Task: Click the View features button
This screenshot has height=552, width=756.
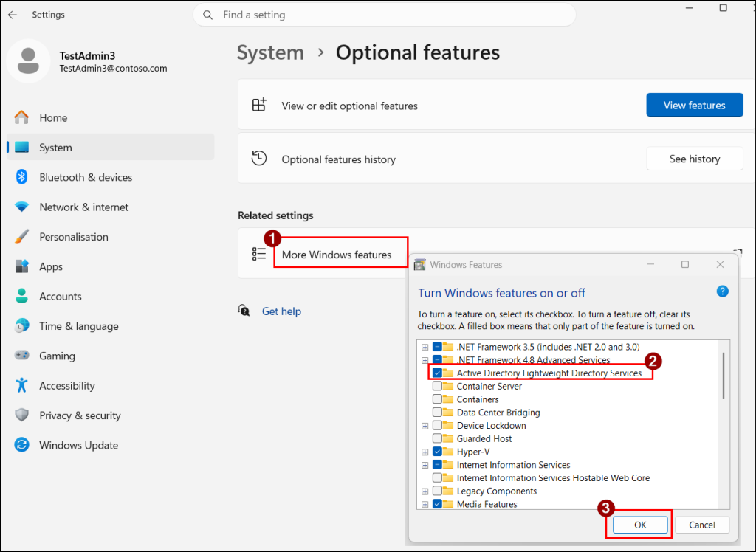Action: [x=694, y=105]
